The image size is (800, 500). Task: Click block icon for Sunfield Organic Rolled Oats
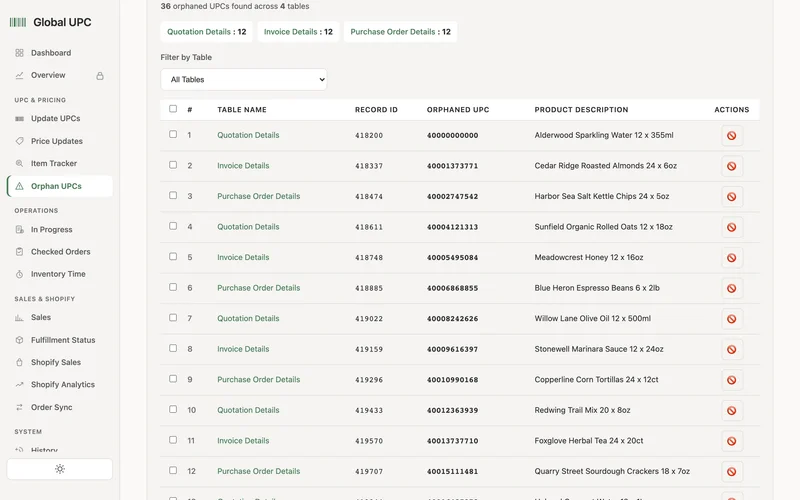point(732,228)
